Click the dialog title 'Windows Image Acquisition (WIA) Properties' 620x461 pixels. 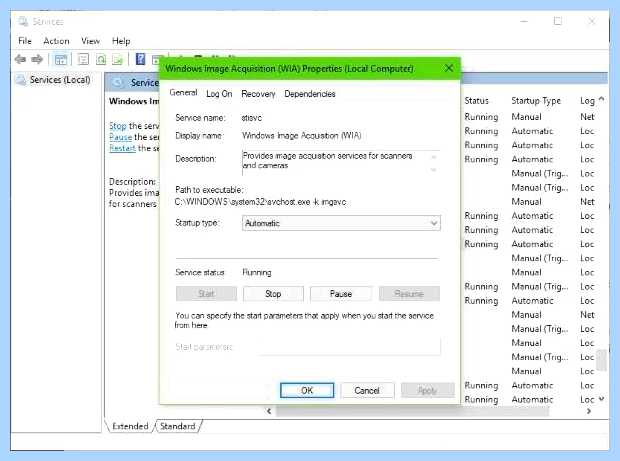(x=289, y=68)
